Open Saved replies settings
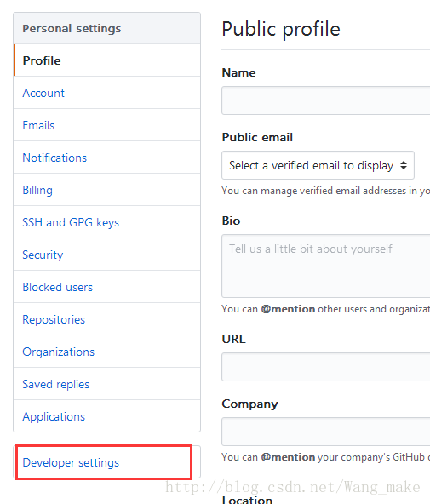The width and height of the screenshot is (430, 504). point(107,384)
